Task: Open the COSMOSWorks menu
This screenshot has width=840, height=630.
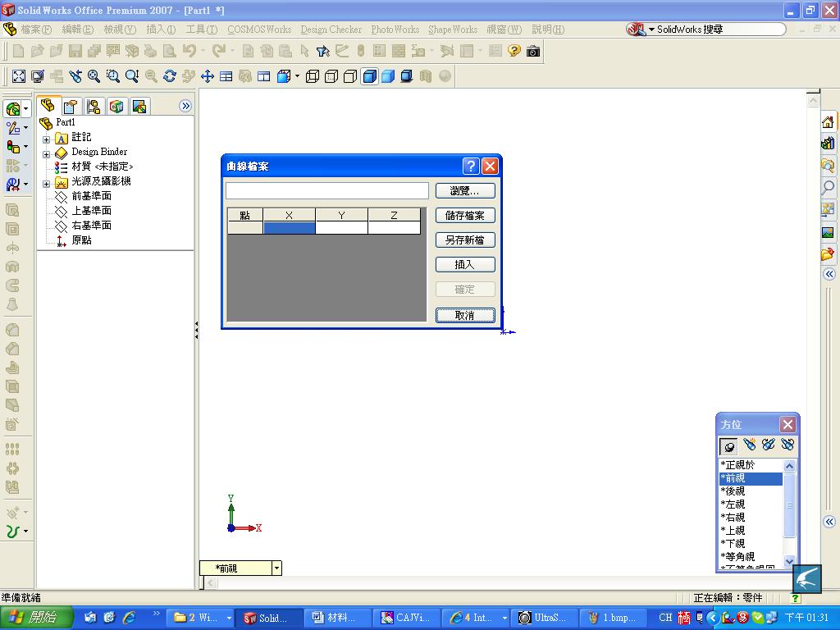Action: pyautogui.click(x=259, y=30)
